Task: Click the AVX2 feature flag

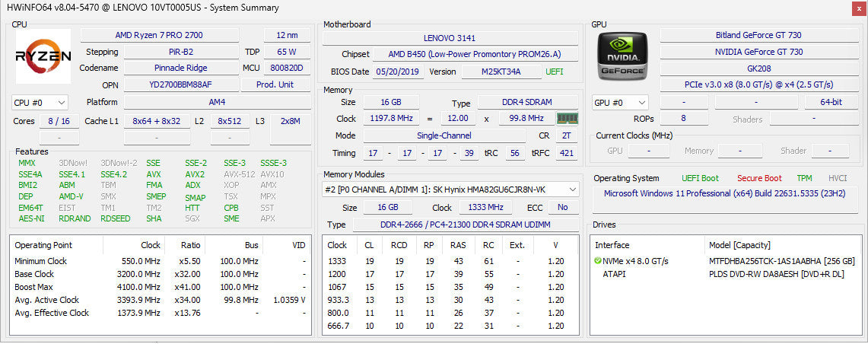Action: (x=195, y=174)
